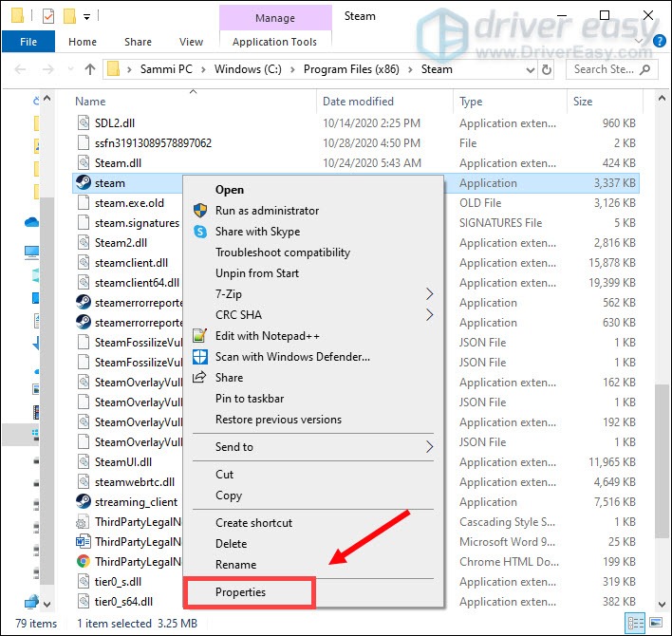Select the SDL2.dll file icon
Screen dimensions: 672x636
point(84,123)
